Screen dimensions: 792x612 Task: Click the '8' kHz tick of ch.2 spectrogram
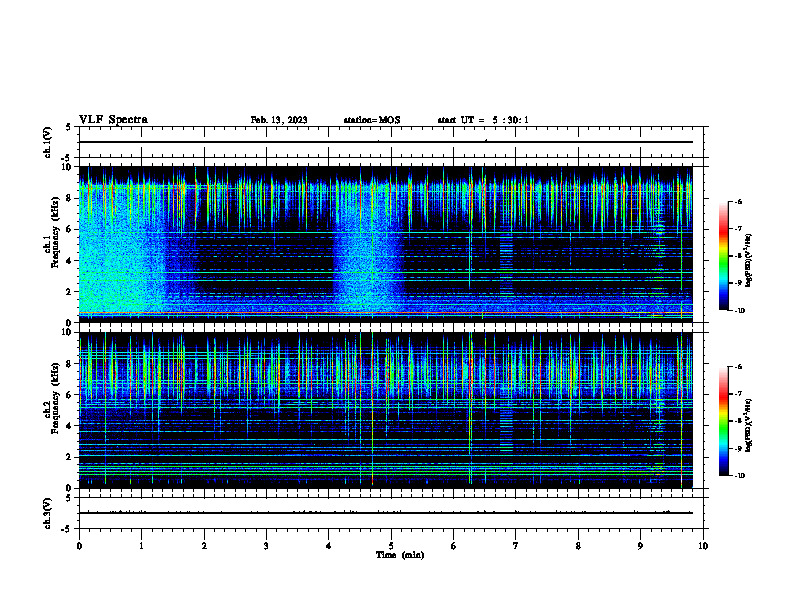[70, 364]
